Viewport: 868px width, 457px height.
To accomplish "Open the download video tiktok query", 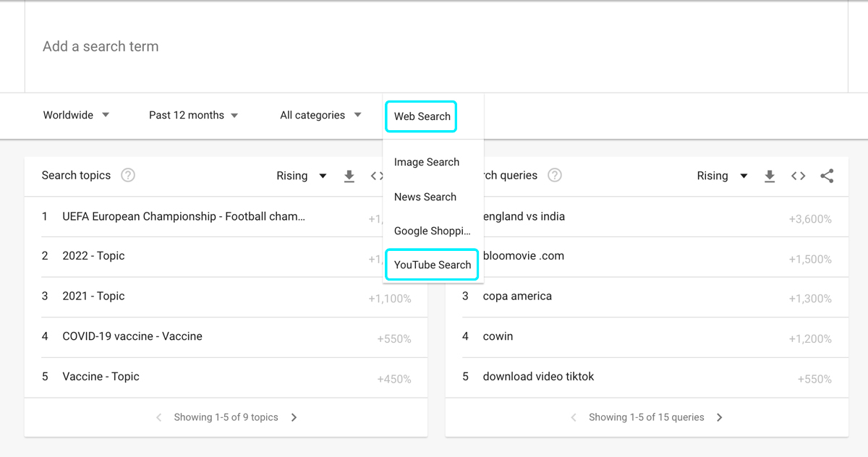I will point(538,377).
